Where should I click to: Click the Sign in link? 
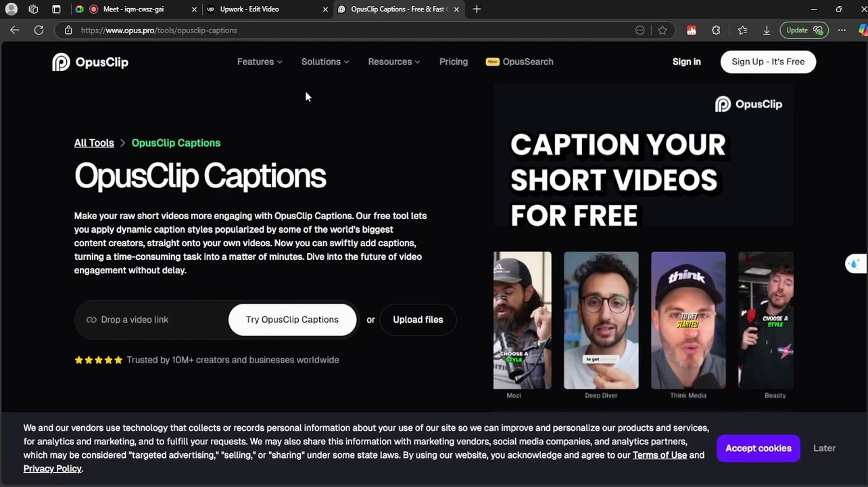[687, 62]
